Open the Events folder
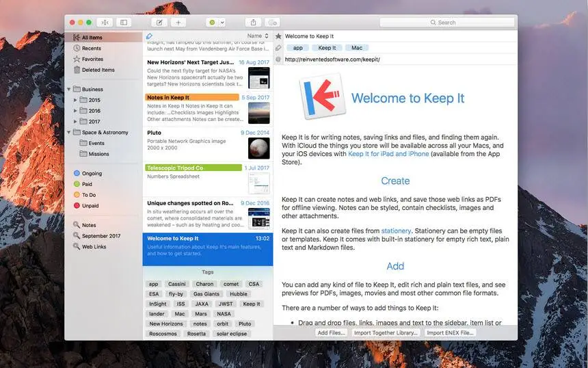 tap(92, 143)
